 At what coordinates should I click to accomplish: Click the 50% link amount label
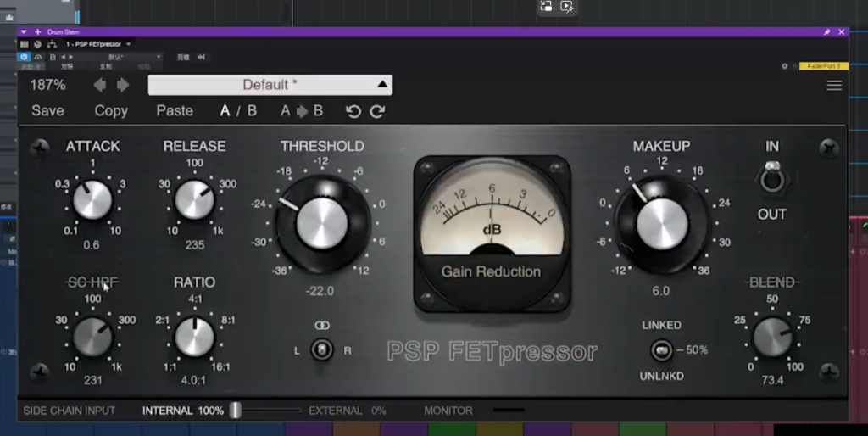(697, 350)
